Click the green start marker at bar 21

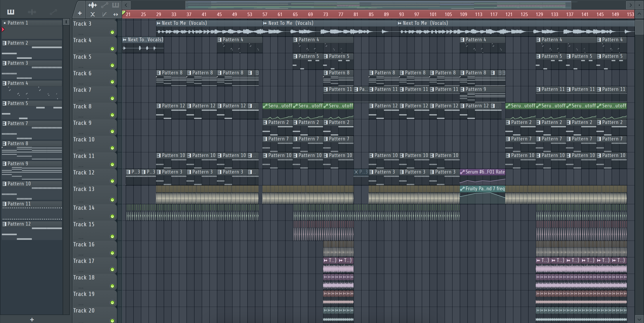[124, 13]
